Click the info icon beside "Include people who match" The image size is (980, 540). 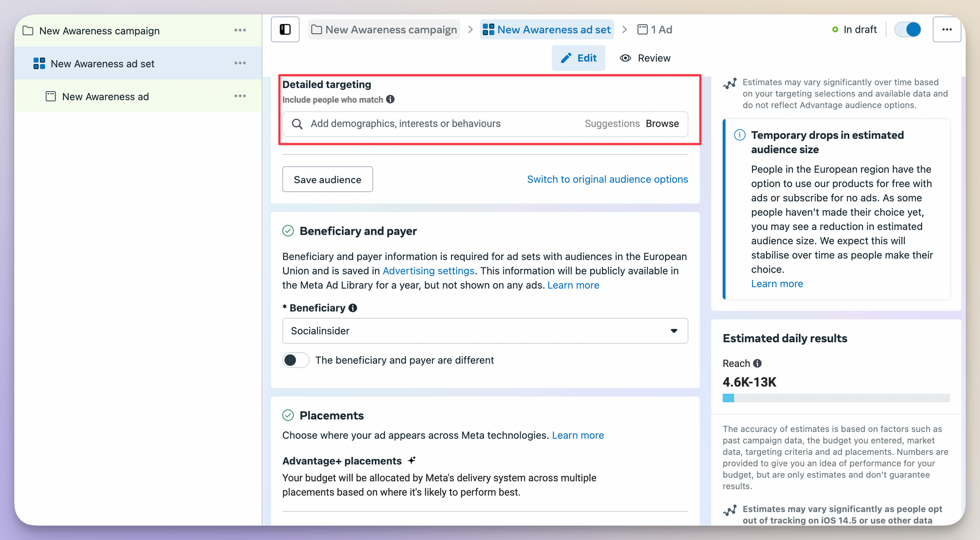coord(390,99)
